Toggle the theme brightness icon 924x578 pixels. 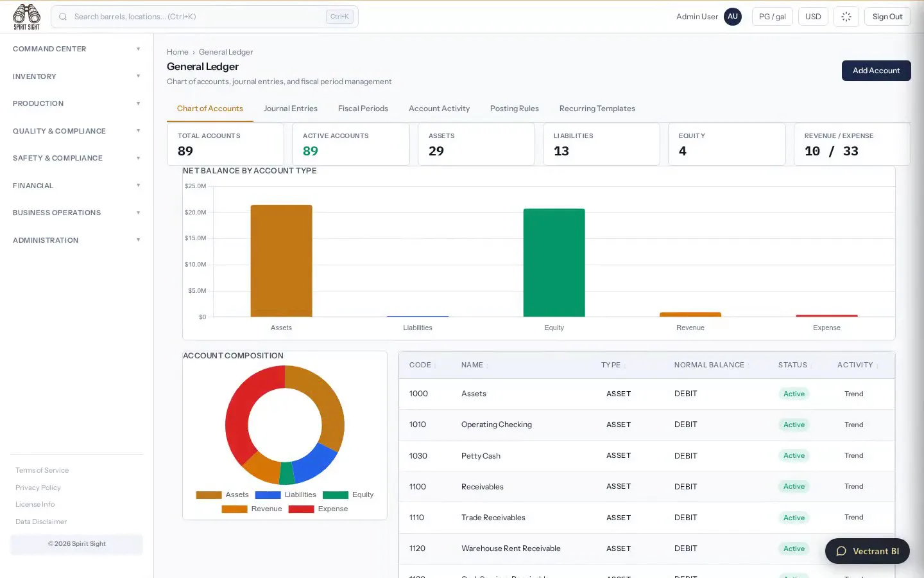click(x=846, y=17)
